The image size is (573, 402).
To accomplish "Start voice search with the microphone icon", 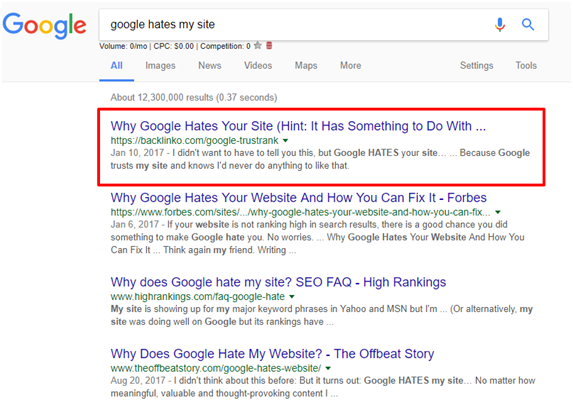I will click(x=500, y=24).
